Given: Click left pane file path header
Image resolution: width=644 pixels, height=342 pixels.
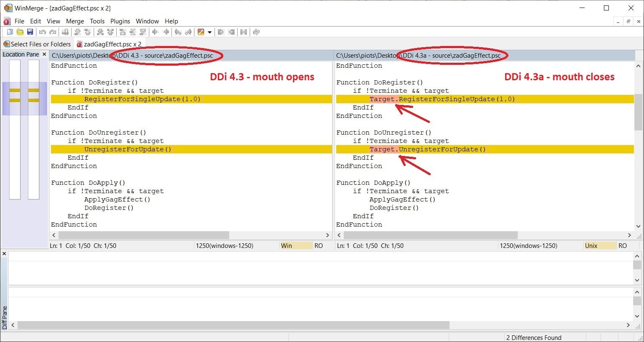Looking at the screenshot, I should (x=191, y=55).
